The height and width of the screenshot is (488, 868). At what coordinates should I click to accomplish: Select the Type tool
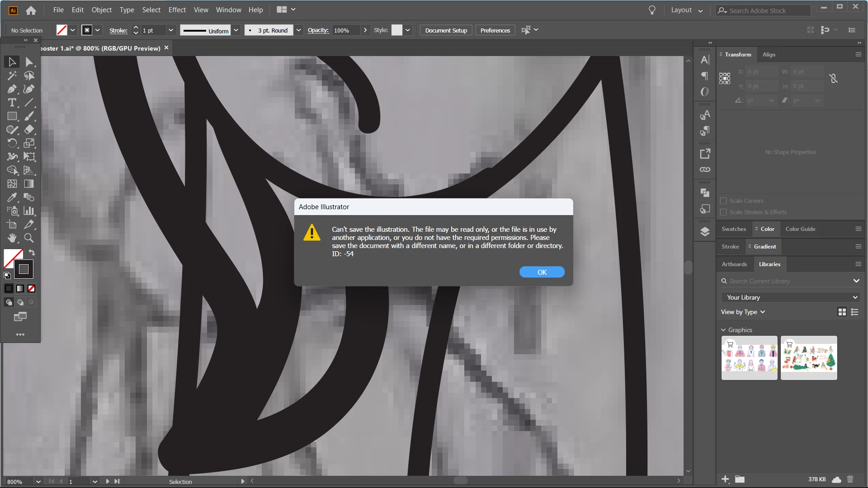[12, 103]
